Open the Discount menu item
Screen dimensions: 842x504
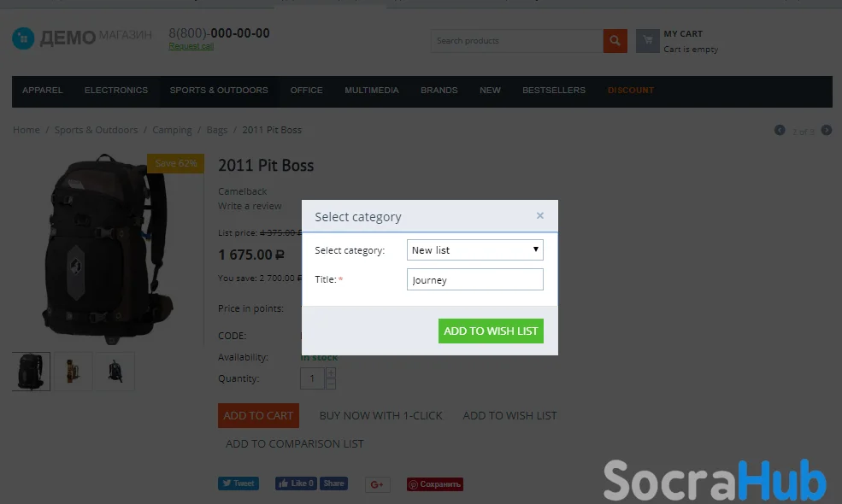coord(630,91)
